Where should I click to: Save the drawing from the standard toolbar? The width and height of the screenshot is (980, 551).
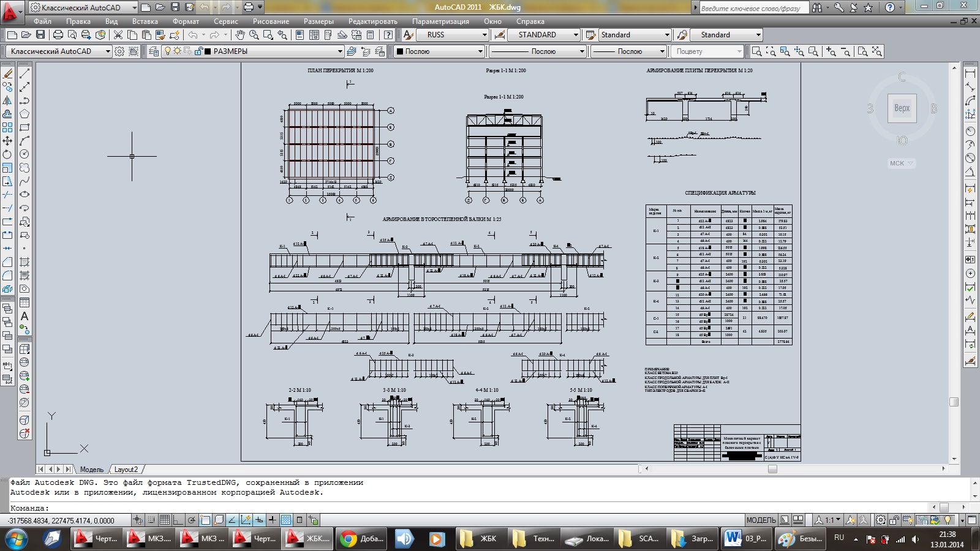click(40, 35)
